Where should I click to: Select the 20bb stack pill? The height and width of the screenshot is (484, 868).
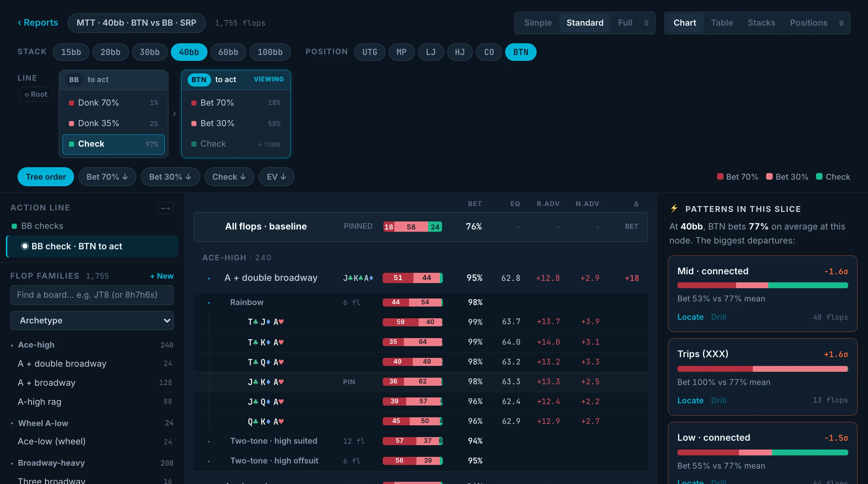(110, 52)
